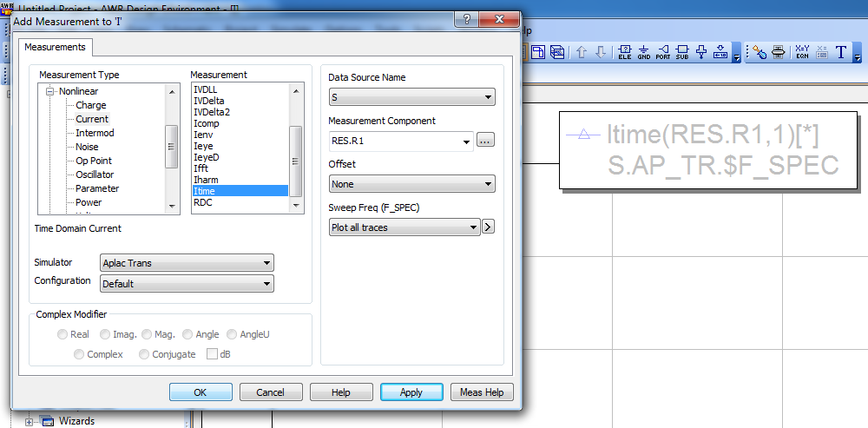Select Noise measurement type
This screenshot has height=428, width=868.
coord(87,147)
